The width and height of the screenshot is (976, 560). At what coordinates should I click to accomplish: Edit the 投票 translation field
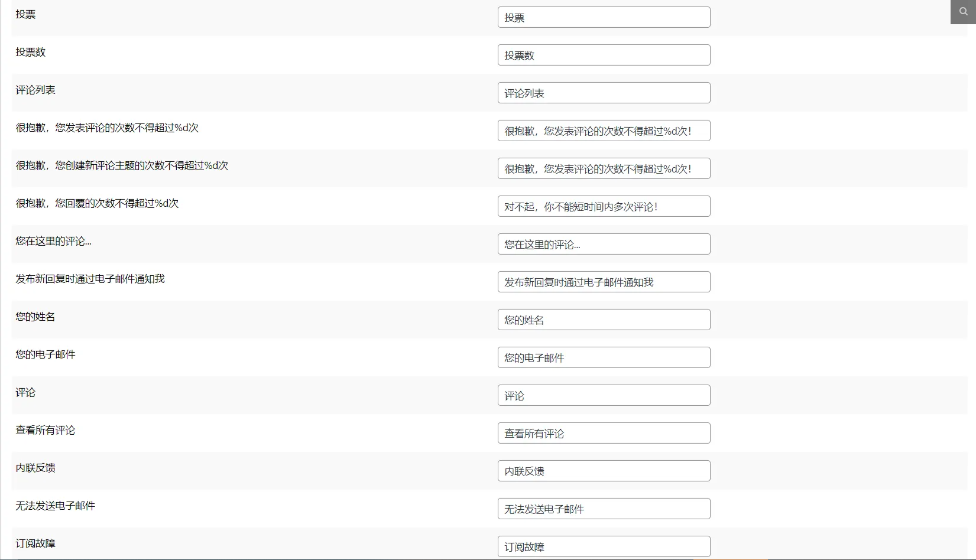pos(604,17)
